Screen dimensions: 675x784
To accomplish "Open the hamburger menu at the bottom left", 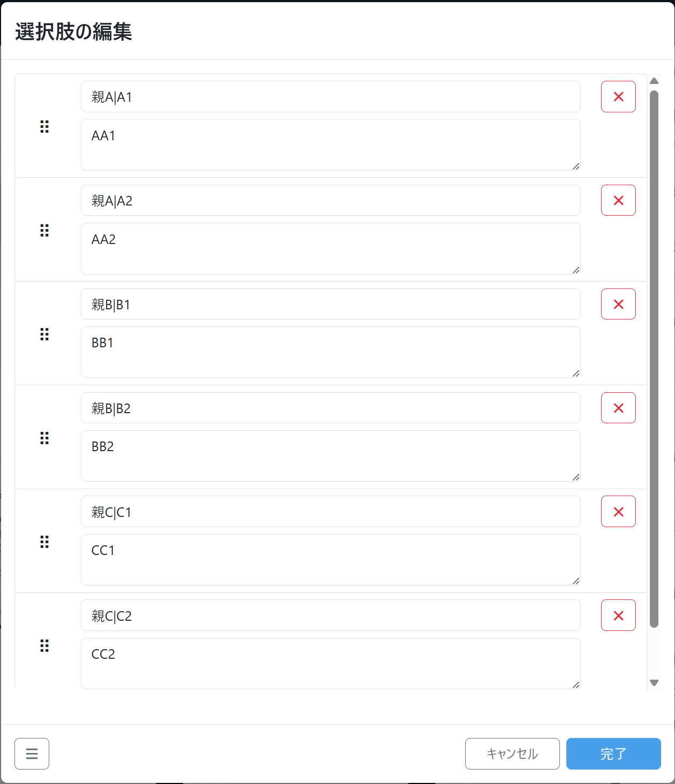I will point(32,753).
